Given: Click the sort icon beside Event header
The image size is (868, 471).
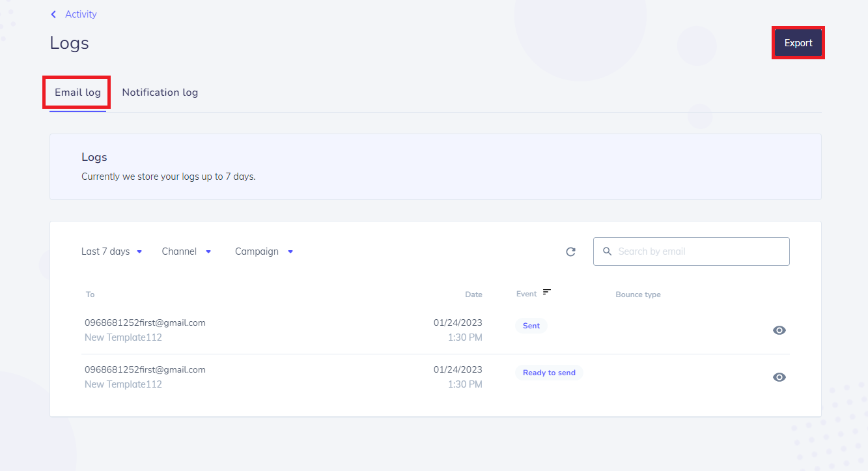Looking at the screenshot, I should pyautogui.click(x=546, y=292).
